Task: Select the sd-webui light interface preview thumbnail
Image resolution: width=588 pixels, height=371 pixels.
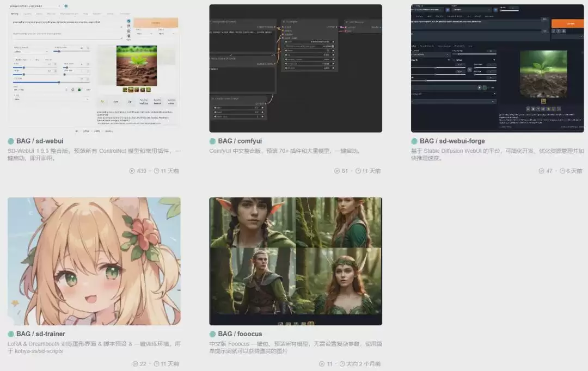Action: (x=94, y=68)
